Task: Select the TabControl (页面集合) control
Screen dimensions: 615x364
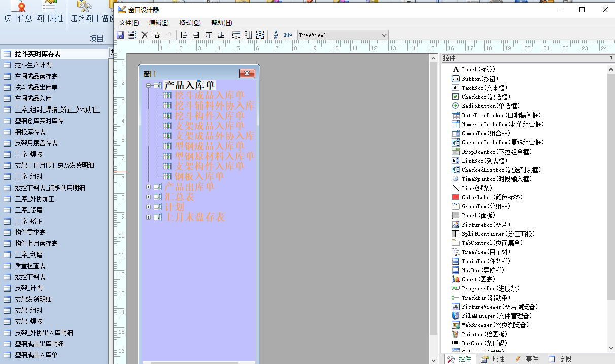Action: click(x=487, y=243)
